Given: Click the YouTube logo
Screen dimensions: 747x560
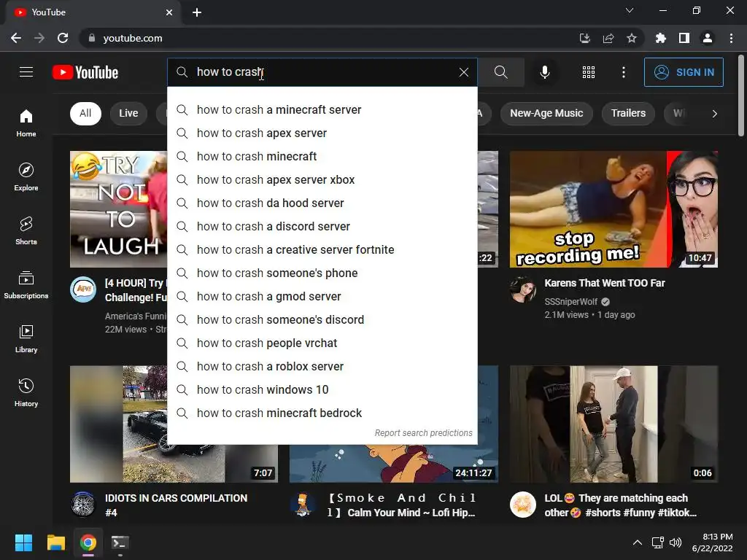Looking at the screenshot, I should point(85,72).
